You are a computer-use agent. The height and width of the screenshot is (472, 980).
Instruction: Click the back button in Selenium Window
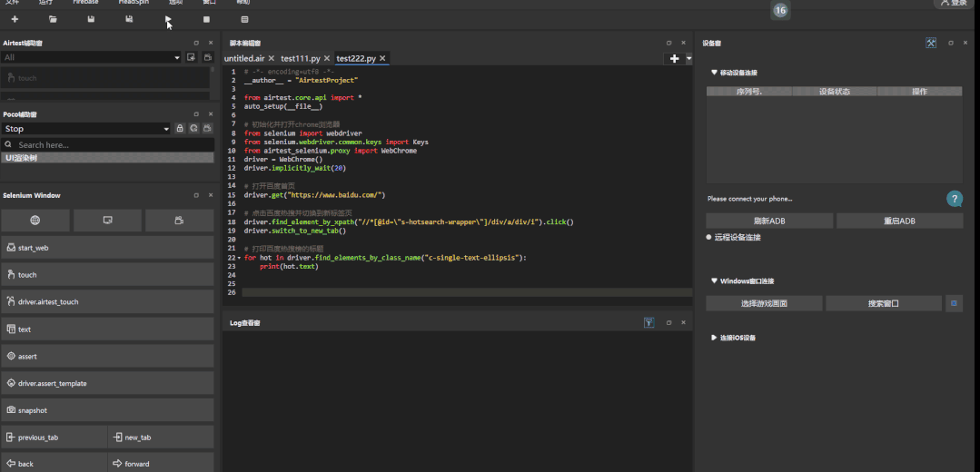(54, 463)
